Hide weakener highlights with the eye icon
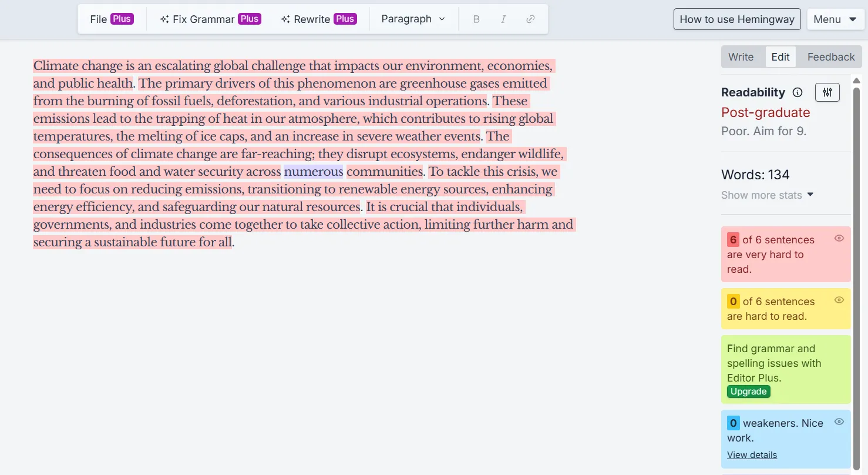Screen dimensions: 868x475 [x=839, y=422]
